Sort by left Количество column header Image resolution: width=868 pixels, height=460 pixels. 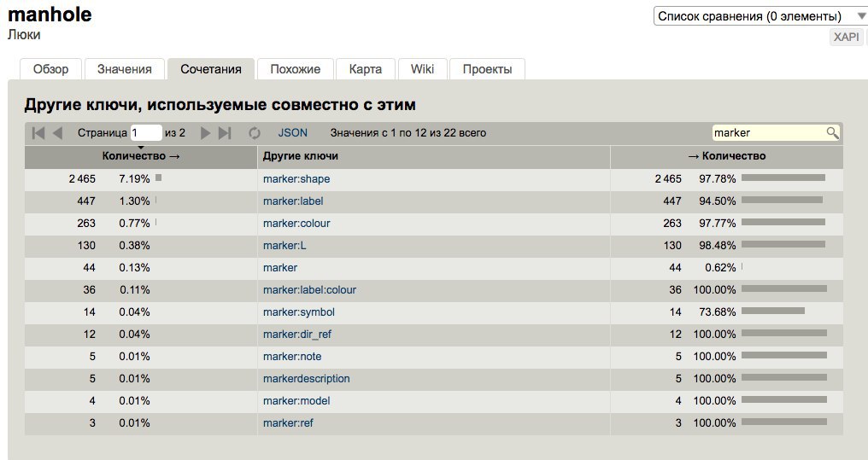141,156
